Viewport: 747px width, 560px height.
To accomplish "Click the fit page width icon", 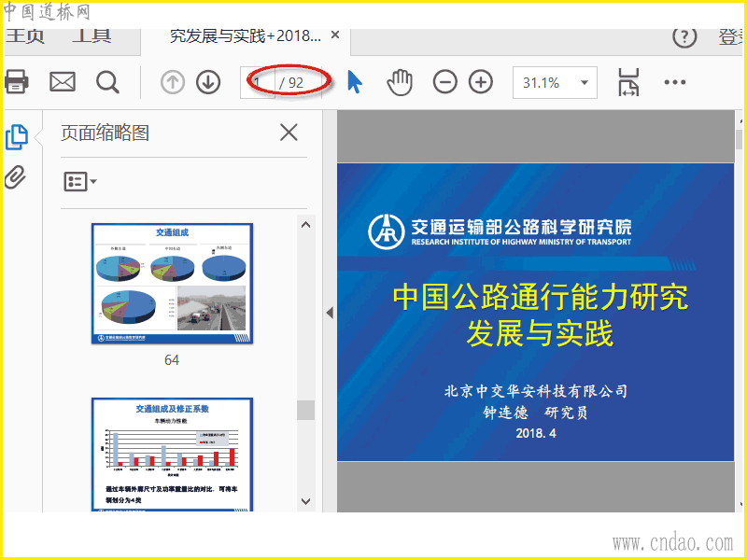I will pos(628,82).
